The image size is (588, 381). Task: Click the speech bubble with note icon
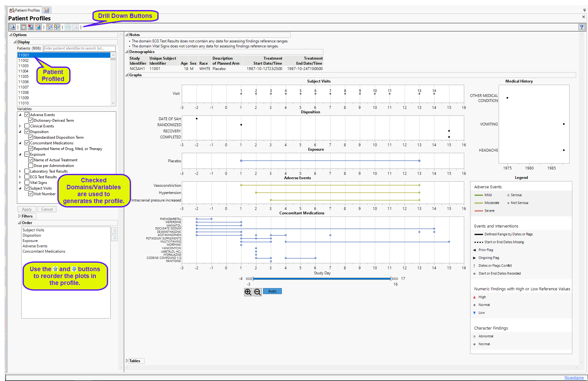tap(57, 27)
